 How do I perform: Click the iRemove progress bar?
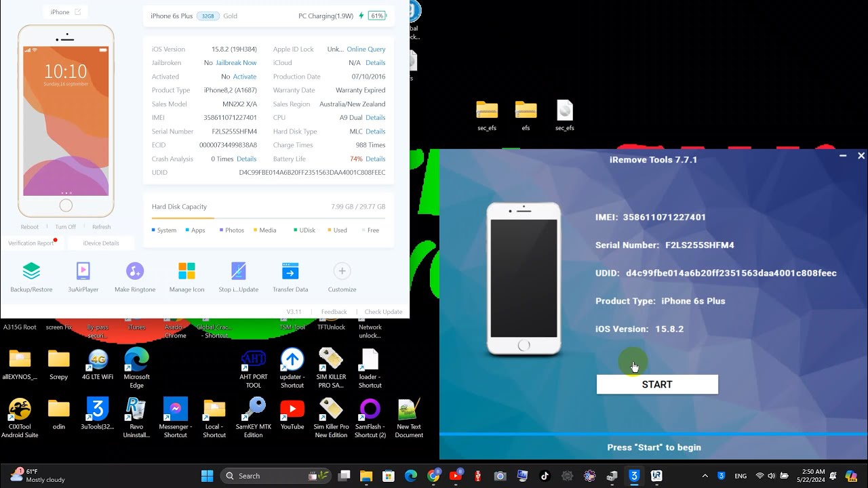(x=654, y=434)
